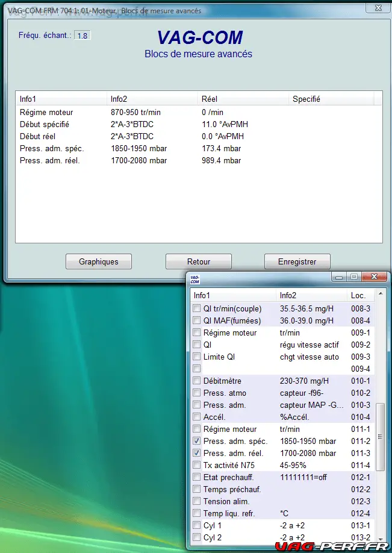392x553 pixels.
Task: Close the main VAG-COM window
Action: (378, 8)
